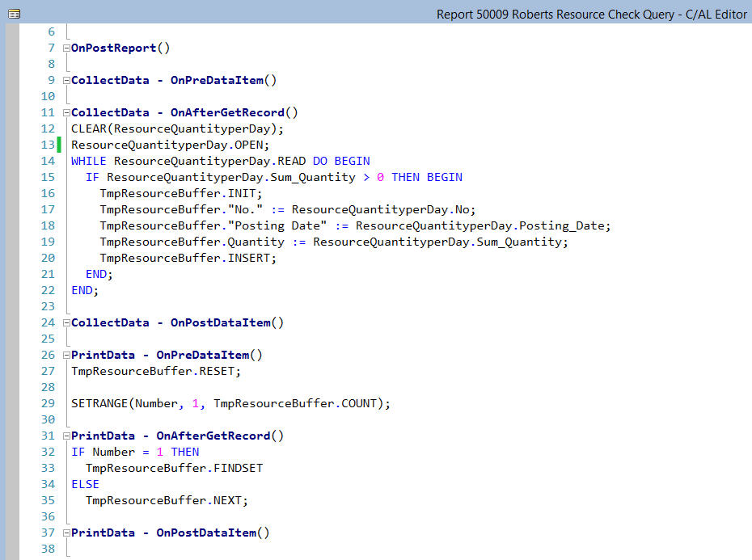Place cursor on CLEAR(ResourceQuantityperDay); line
Viewport: 752px width, 560px height.
point(177,129)
